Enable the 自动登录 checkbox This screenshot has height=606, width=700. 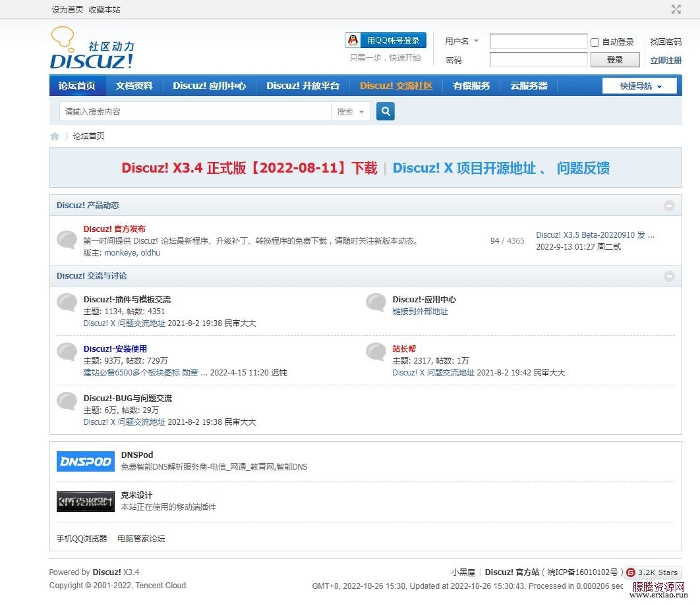click(595, 42)
